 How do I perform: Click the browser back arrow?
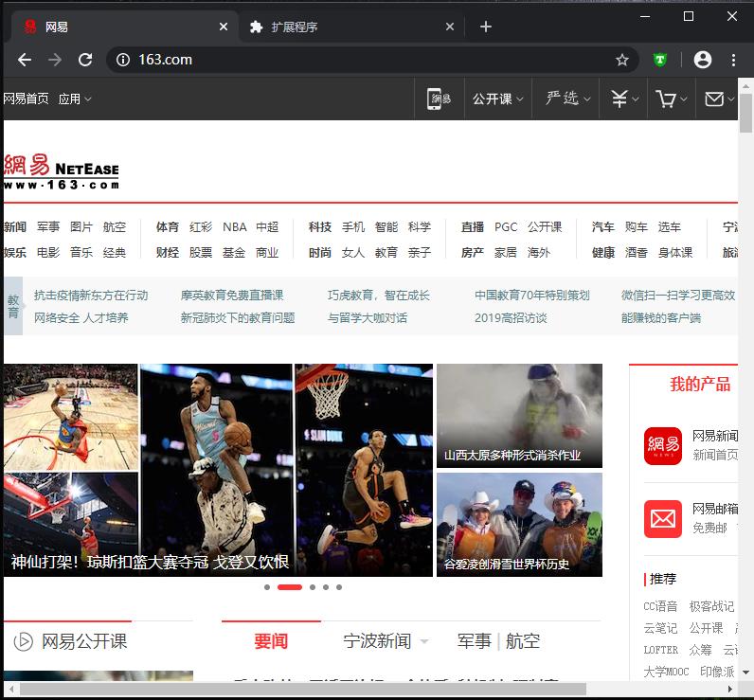pos(25,60)
